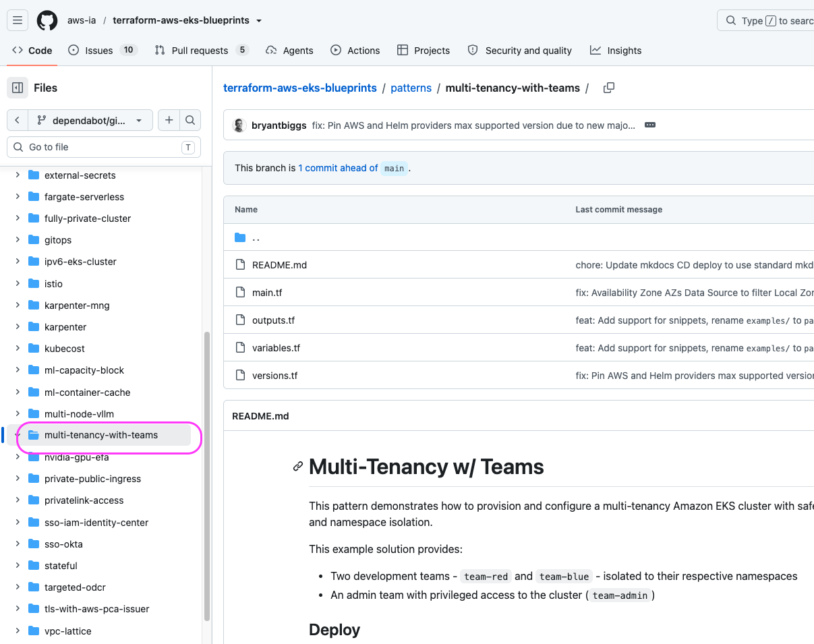The width and height of the screenshot is (814, 644).
Task: Select the ipv6-eks-cluster folder
Action: click(80, 262)
